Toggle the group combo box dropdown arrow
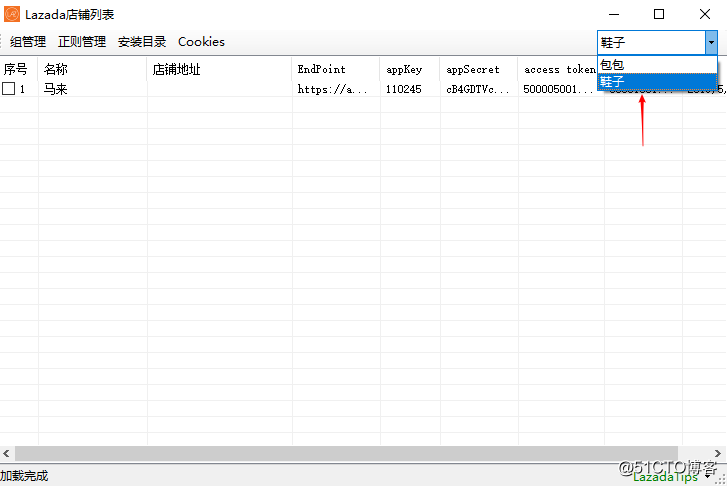 point(711,43)
